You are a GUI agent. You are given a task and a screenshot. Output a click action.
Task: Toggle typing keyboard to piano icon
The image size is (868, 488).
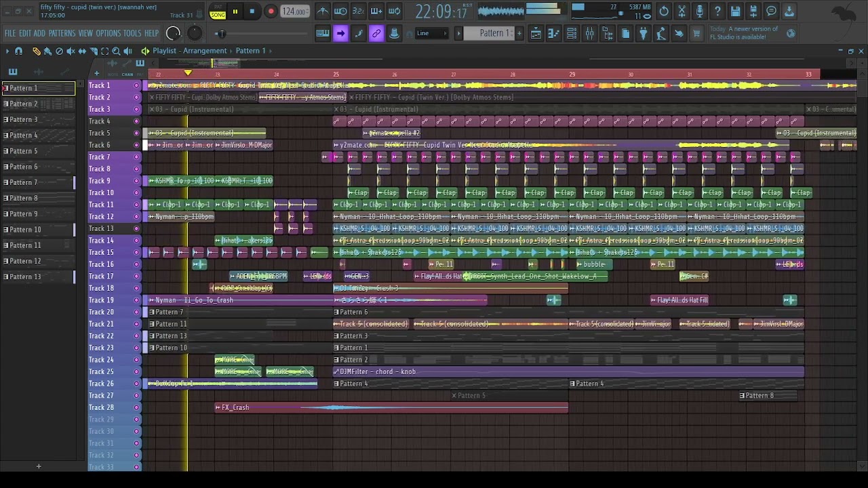(323, 33)
